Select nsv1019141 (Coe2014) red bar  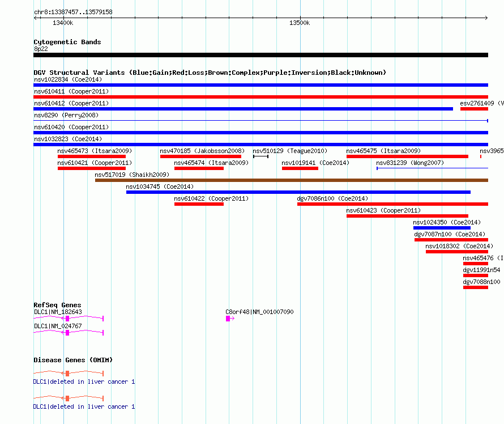tap(300, 168)
